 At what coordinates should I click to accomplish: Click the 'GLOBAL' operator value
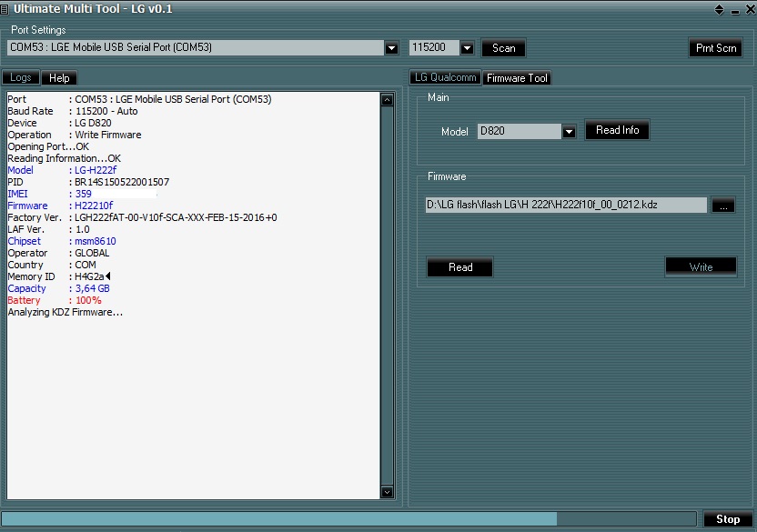pos(92,253)
